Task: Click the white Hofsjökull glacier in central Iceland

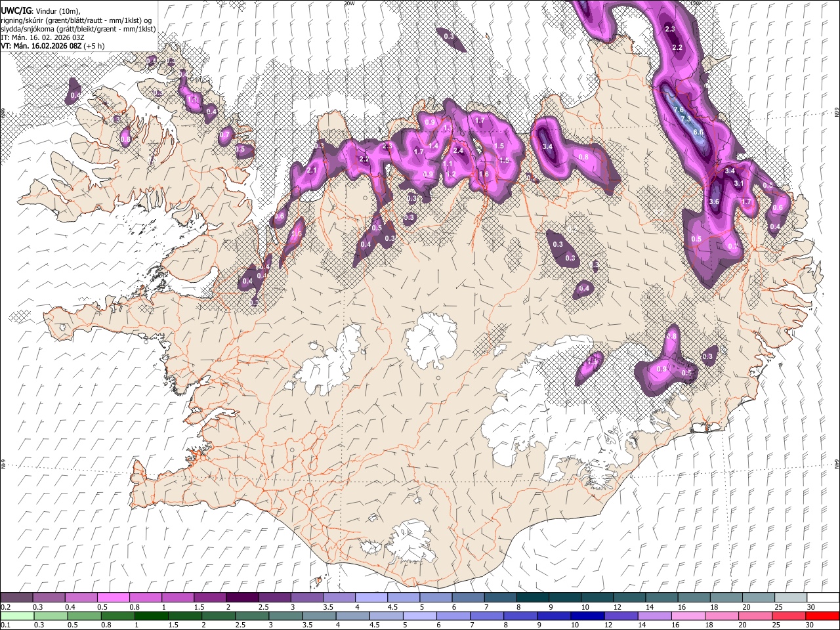Action: click(431, 339)
